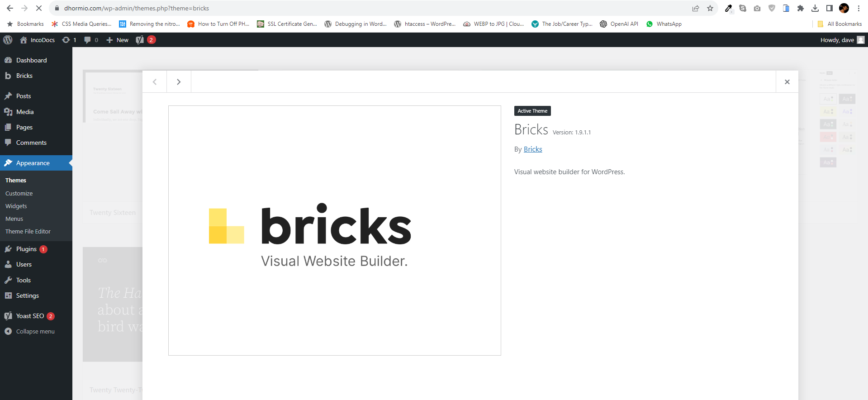Open How to Turn Off PHP bookmark
This screenshot has height=400, width=868.
tap(218, 24)
